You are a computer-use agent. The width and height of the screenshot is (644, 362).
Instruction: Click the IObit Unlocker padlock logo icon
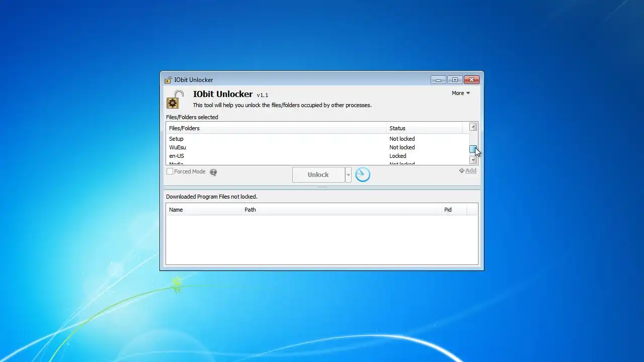point(175,100)
